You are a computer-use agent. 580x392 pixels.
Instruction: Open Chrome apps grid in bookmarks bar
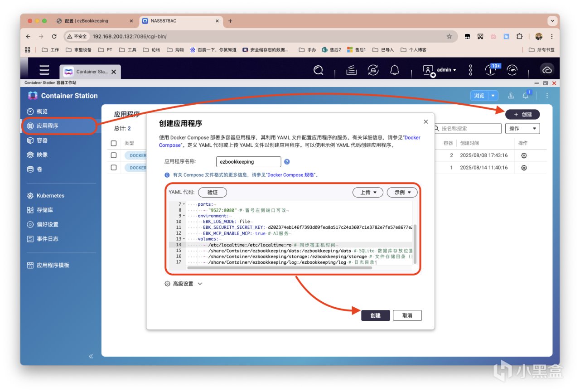coord(28,50)
